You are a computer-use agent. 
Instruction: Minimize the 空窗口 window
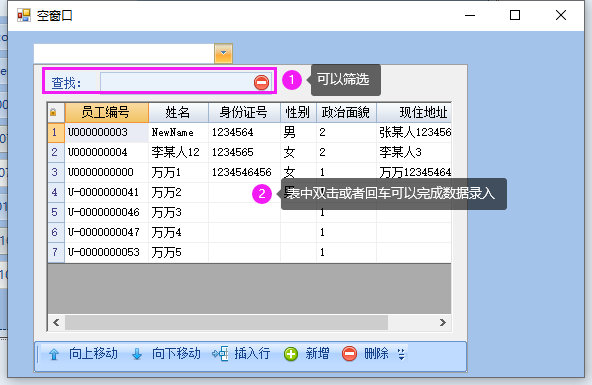coord(470,15)
